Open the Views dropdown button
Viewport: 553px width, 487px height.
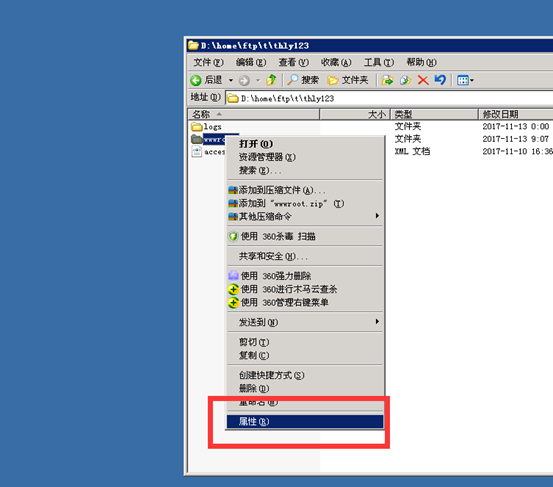pyautogui.click(x=466, y=80)
